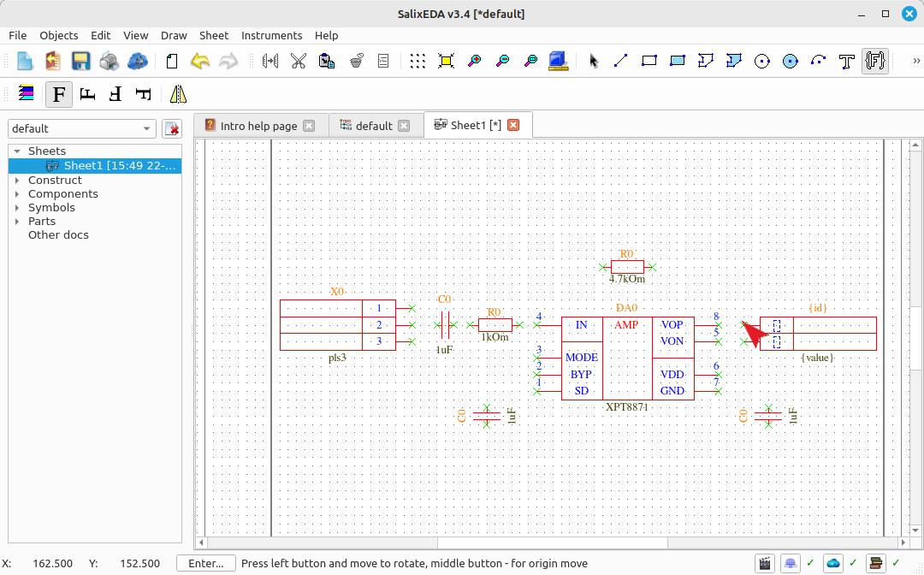The image size is (924, 575).
Task: Click the clapperboard status bar icon
Action: click(765, 563)
